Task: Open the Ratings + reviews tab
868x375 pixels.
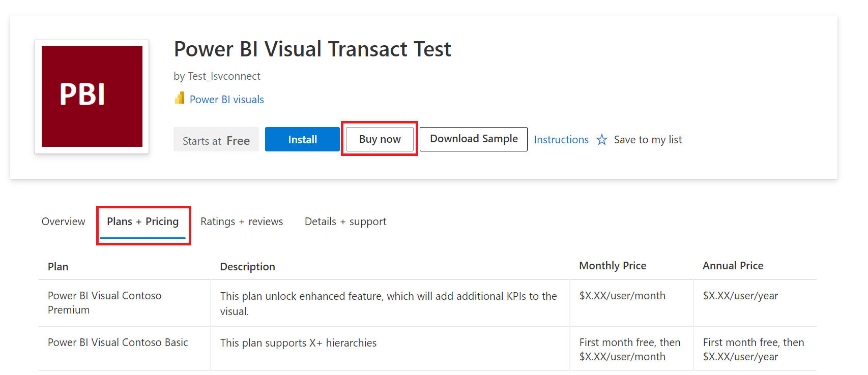Action: [242, 222]
